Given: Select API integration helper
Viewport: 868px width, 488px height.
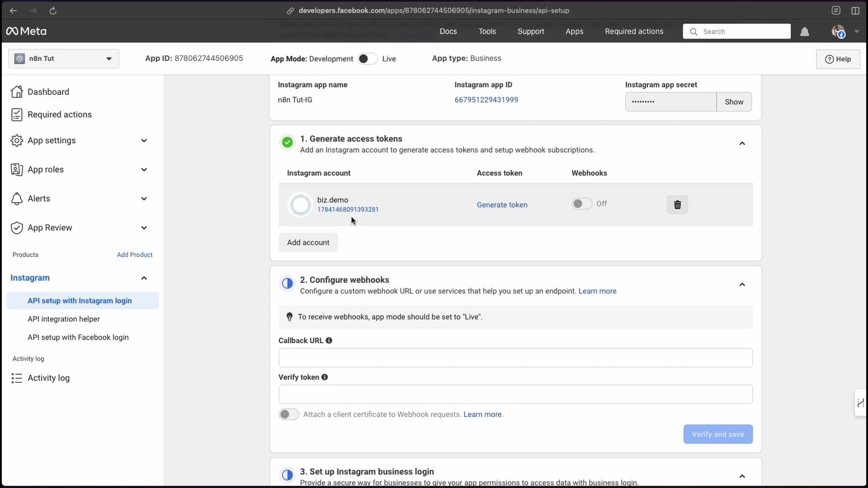Looking at the screenshot, I should [64, 319].
